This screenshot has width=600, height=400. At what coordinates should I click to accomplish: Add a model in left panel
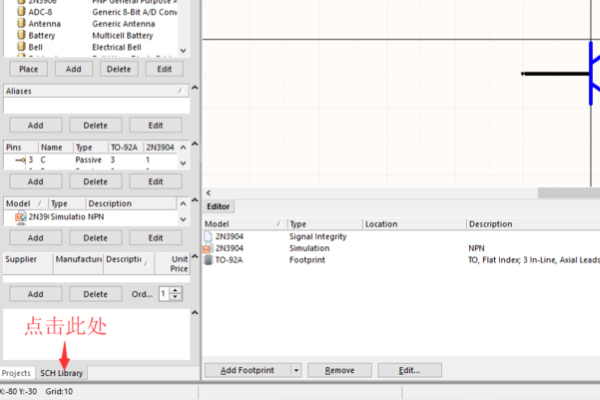36,238
